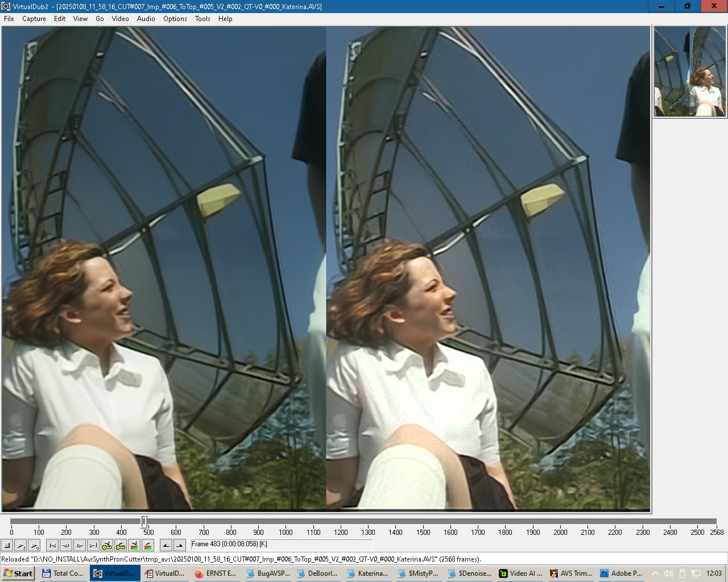Jump to the last frame

(x=93, y=546)
